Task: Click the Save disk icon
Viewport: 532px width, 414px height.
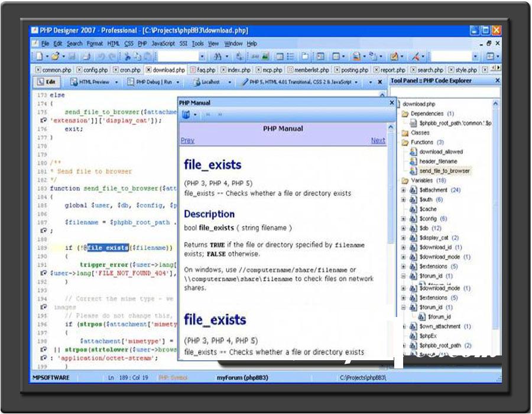Action: tap(72, 56)
